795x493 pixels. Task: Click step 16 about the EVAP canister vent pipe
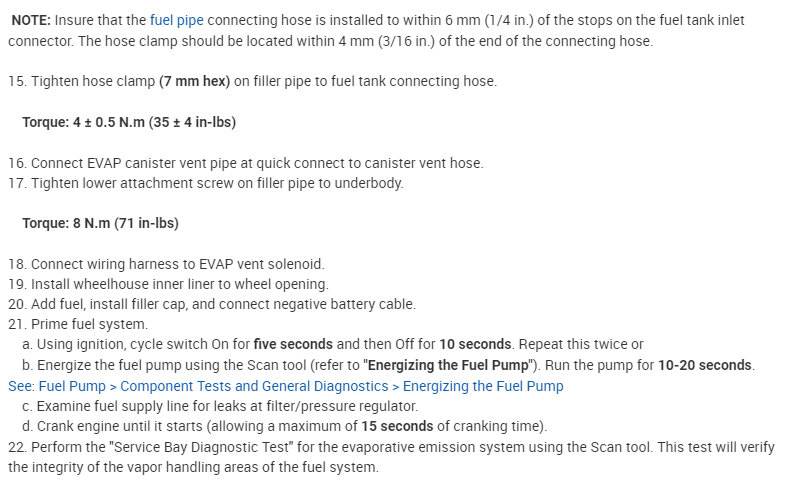(x=245, y=163)
